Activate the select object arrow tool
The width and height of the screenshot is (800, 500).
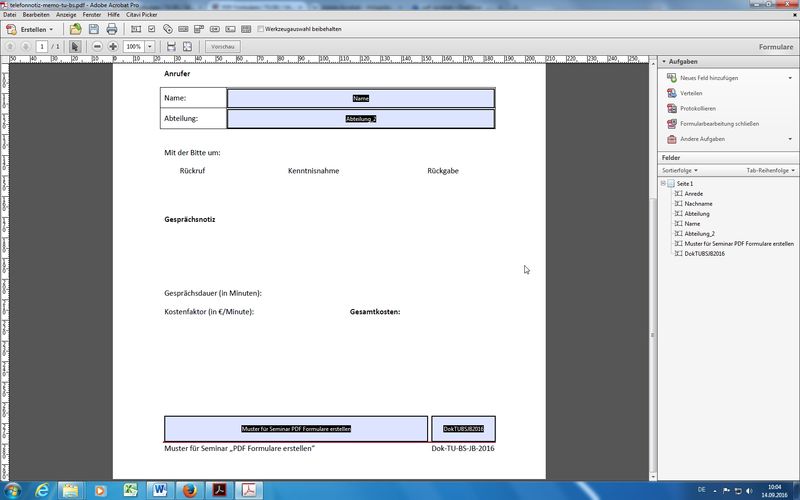(x=74, y=46)
